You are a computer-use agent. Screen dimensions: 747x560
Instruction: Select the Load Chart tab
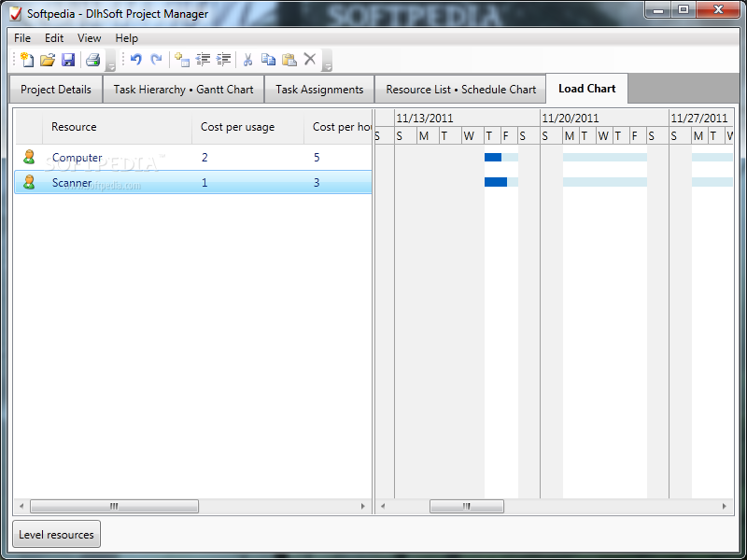tap(587, 89)
